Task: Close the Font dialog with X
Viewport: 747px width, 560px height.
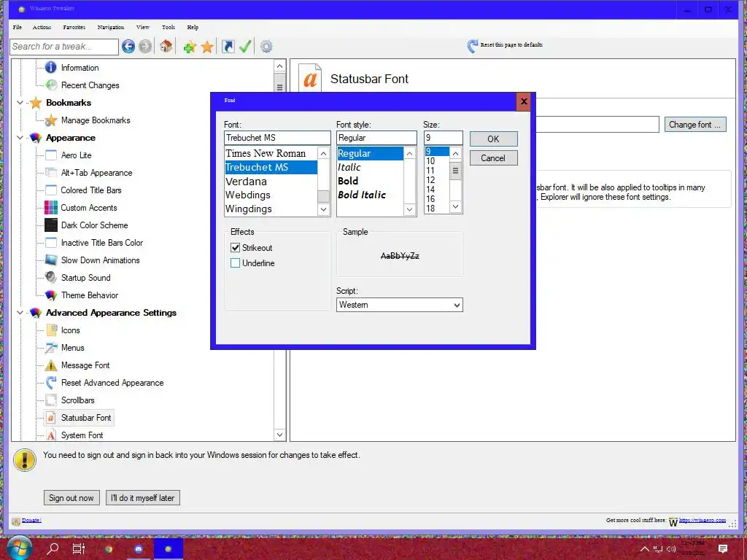Action: coord(524,101)
